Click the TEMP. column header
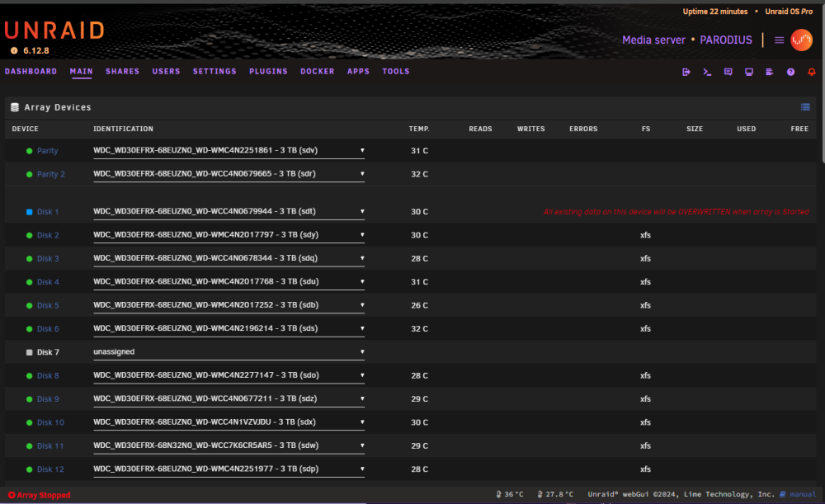825x504 pixels. (419, 129)
